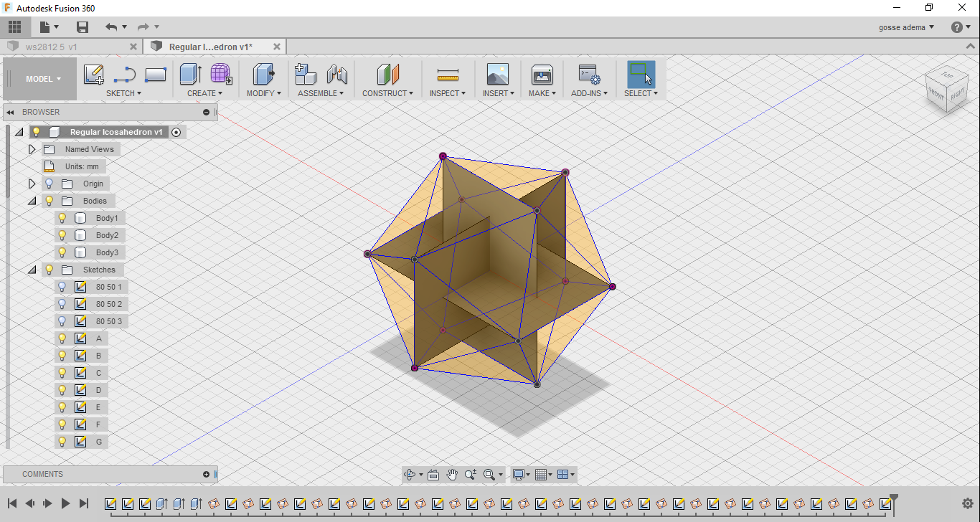Expand the Named Views folder
This screenshot has width=980, height=522.
[32, 149]
